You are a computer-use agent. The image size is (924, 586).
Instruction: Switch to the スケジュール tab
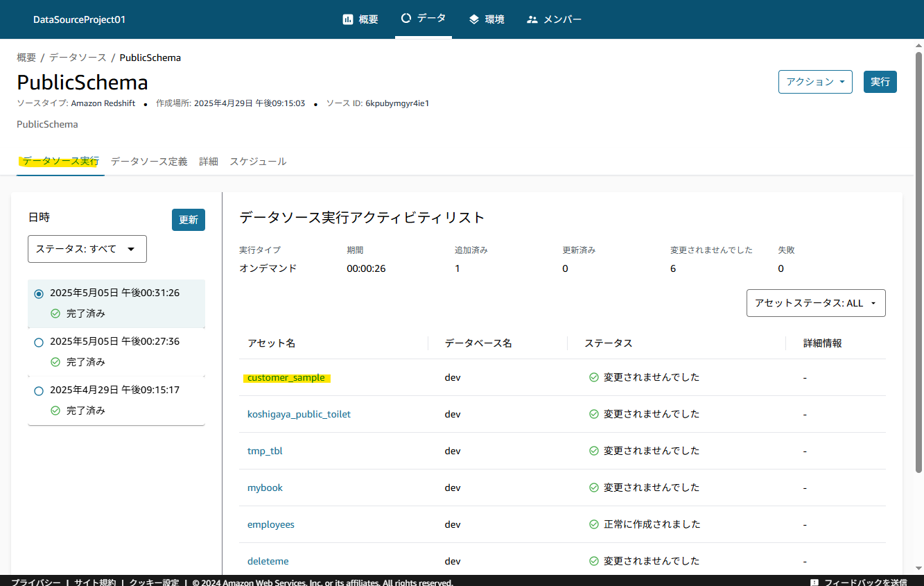tap(258, 162)
